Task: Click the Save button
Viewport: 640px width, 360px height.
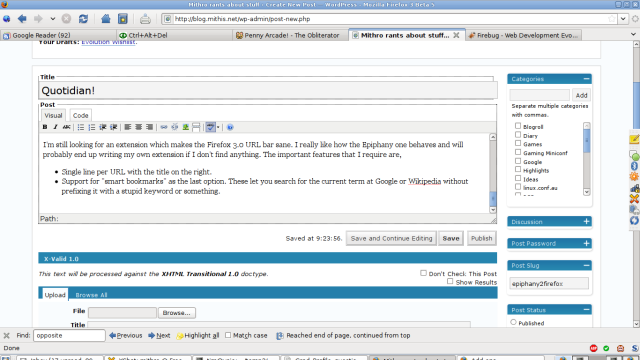Action: coord(451,238)
